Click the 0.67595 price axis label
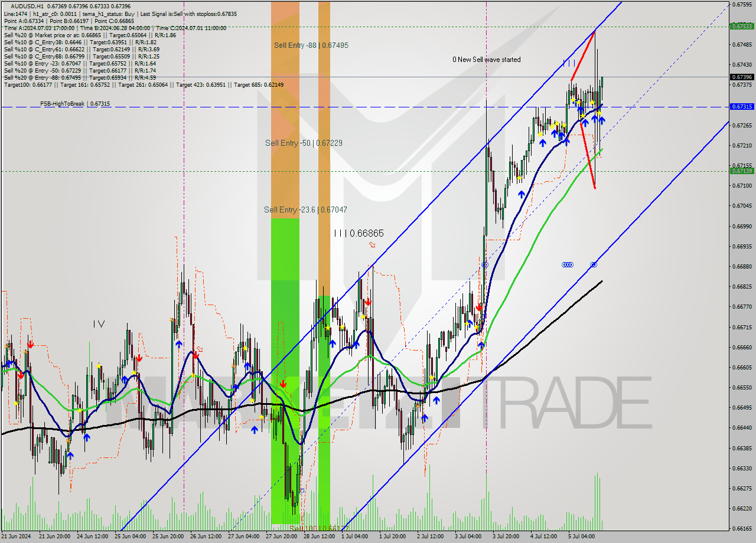 (742, 4)
